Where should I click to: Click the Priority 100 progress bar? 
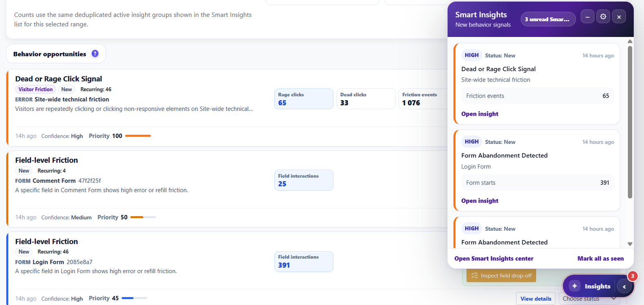tap(138, 136)
